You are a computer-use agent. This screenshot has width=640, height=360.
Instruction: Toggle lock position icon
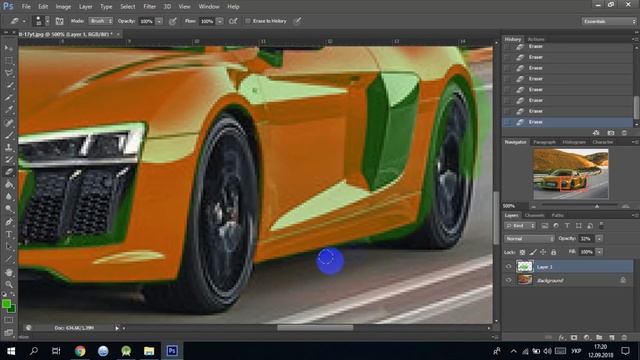543,252
